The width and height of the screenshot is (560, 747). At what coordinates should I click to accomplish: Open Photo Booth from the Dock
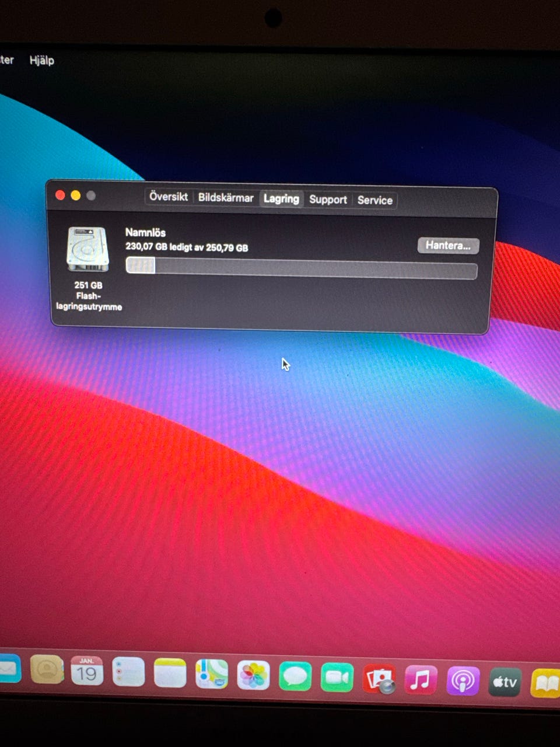379,679
